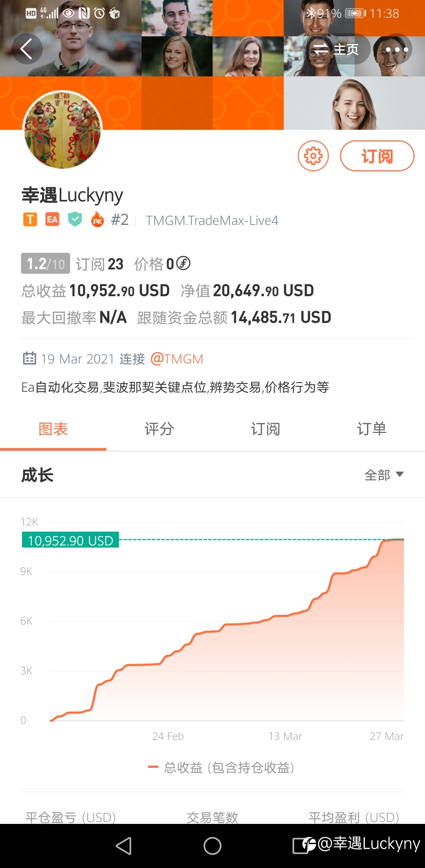Screen dimensions: 425x868
Task: Tap the back arrow icon
Action: pos(27,49)
